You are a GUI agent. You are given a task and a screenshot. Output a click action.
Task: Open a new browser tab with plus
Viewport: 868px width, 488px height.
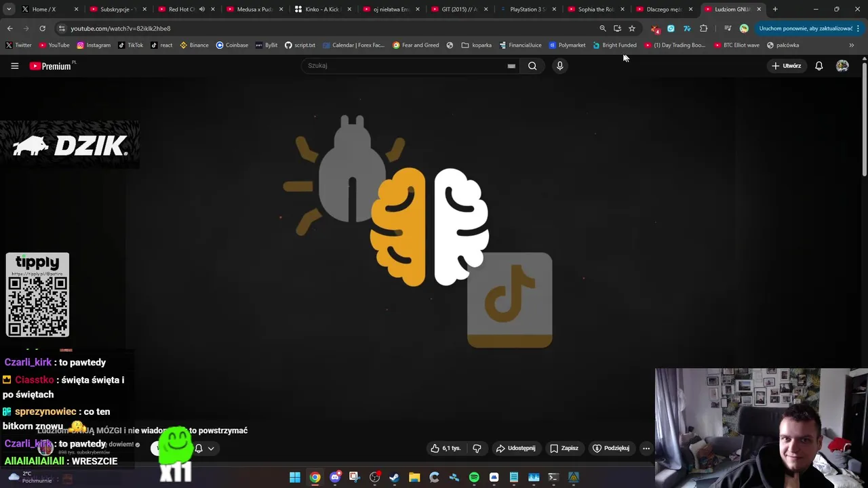point(775,9)
